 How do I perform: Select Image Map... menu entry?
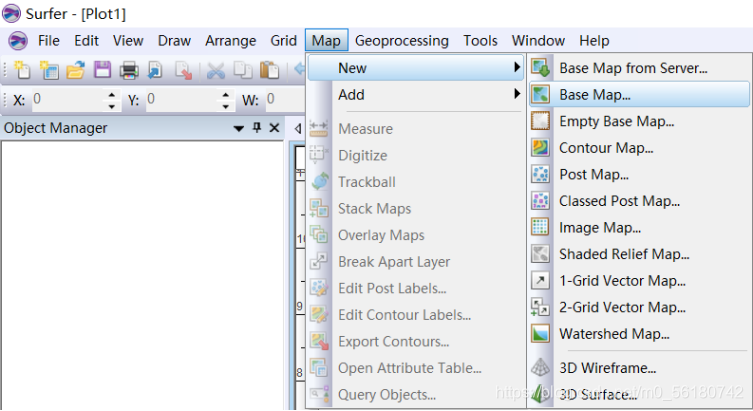click(639, 228)
